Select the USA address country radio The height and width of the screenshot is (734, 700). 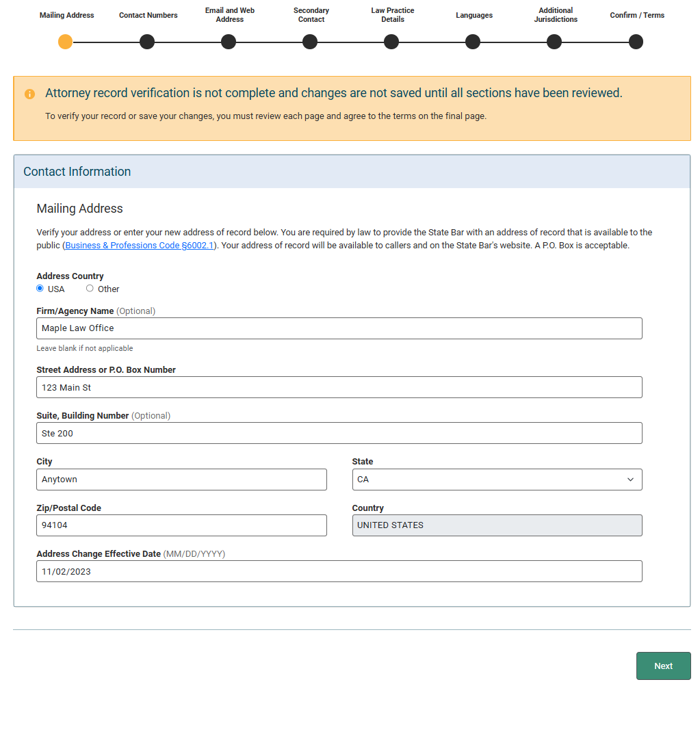[x=40, y=289]
